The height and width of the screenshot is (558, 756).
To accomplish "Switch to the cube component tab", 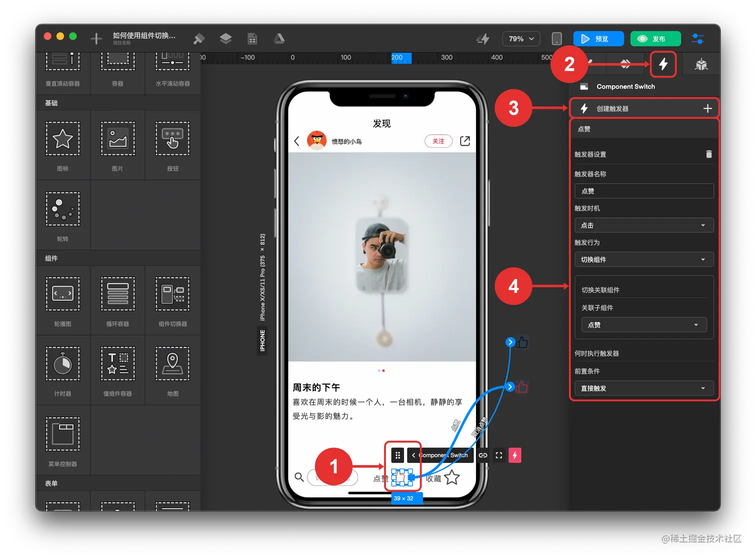I will coord(701,64).
